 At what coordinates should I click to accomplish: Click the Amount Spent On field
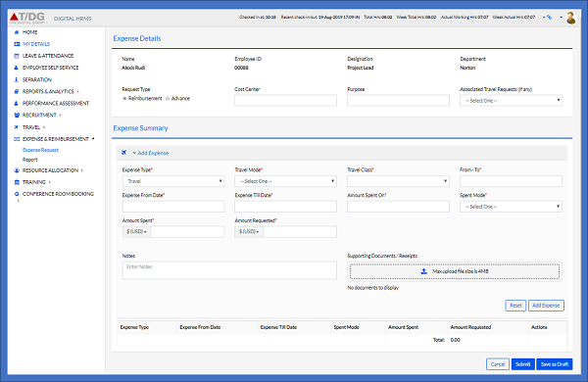pos(398,207)
